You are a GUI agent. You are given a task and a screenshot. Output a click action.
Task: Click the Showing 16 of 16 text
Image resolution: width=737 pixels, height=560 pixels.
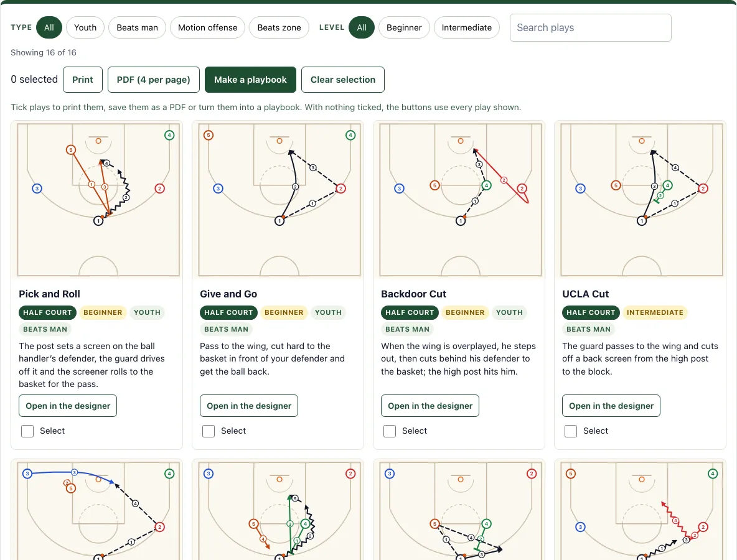click(x=43, y=53)
